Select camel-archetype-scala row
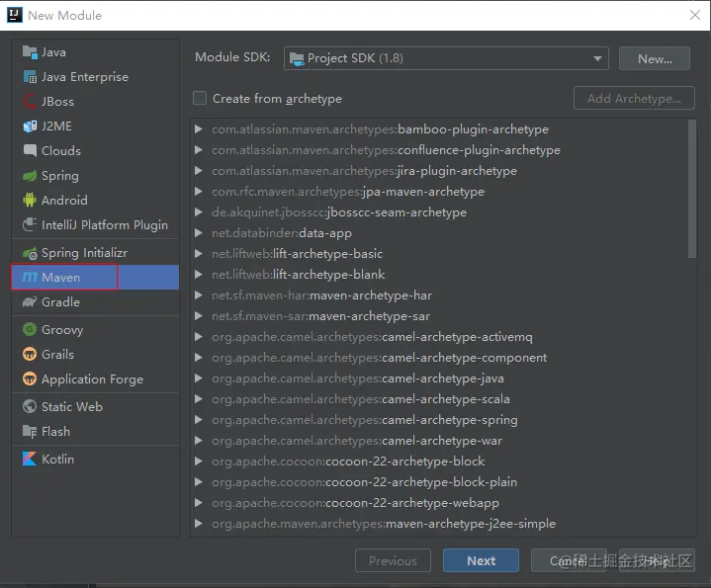 click(439, 399)
